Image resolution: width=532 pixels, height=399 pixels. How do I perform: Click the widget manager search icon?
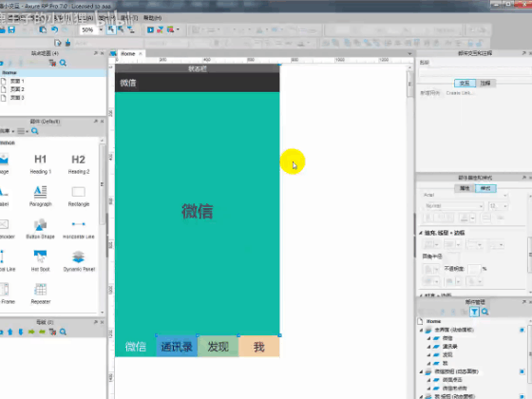485,312
